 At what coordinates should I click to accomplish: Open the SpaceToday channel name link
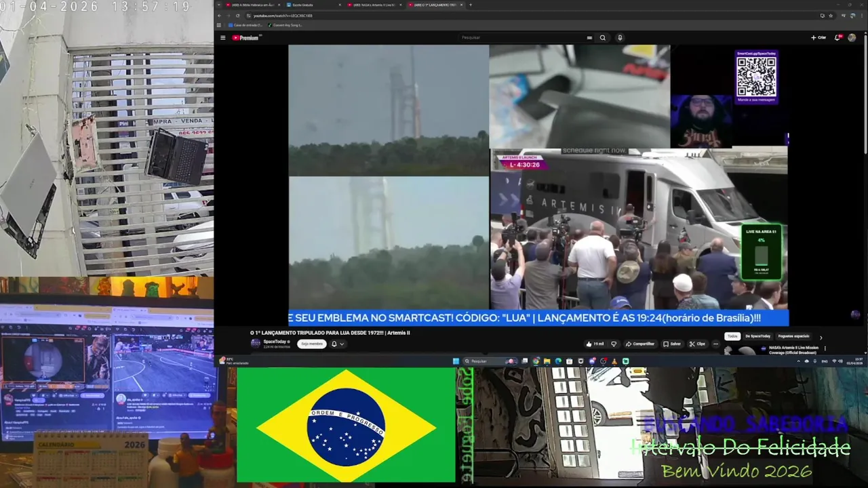click(x=275, y=342)
